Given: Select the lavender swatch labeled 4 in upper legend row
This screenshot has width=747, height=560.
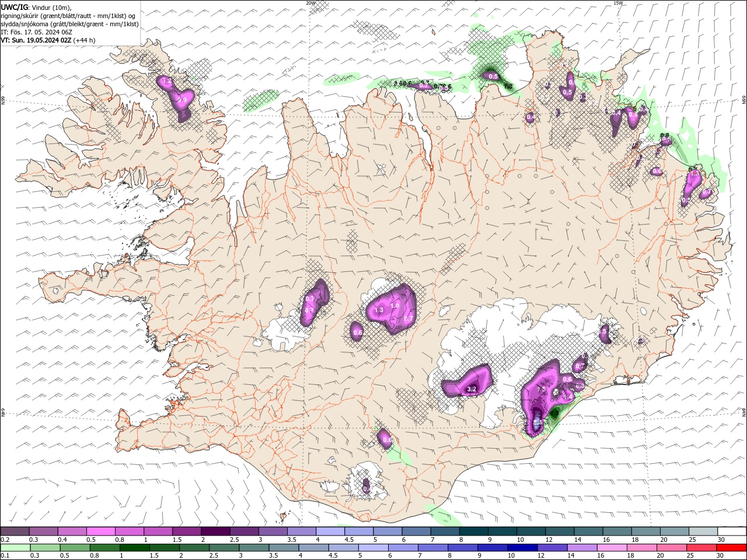Looking at the screenshot, I should (330, 531).
